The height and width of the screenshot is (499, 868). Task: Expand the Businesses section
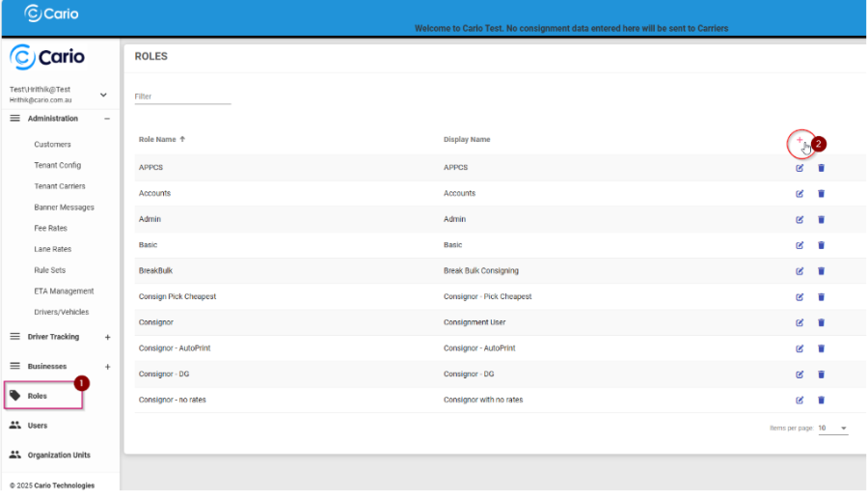pyautogui.click(x=107, y=367)
